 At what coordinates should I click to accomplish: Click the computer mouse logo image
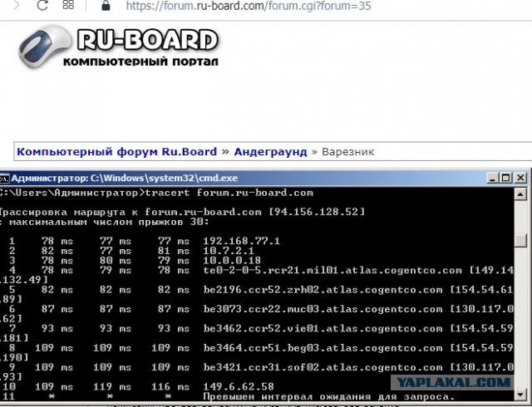point(46,46)
